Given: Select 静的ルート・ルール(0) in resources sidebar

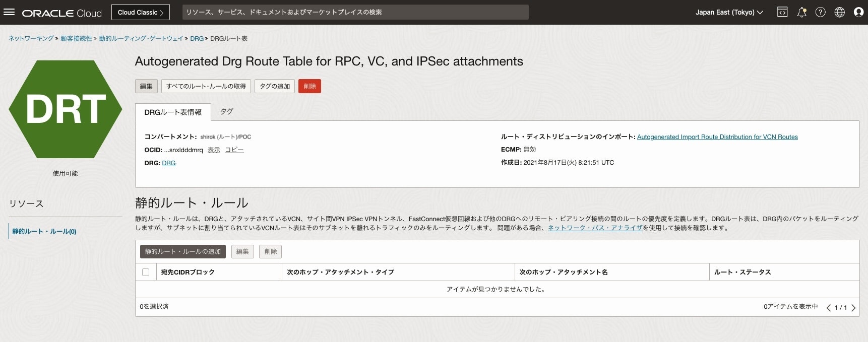Looking at the screenshot, I should [x=44, y=231].
